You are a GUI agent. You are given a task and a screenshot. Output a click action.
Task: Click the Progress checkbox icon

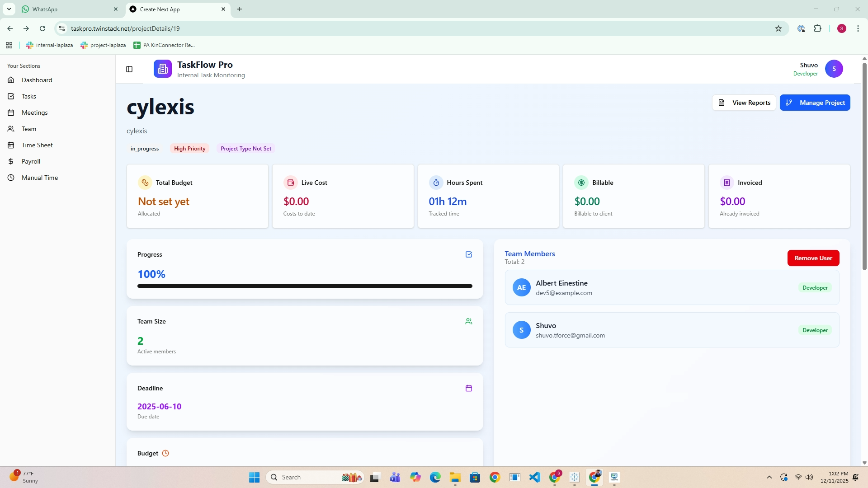[469, 254]
